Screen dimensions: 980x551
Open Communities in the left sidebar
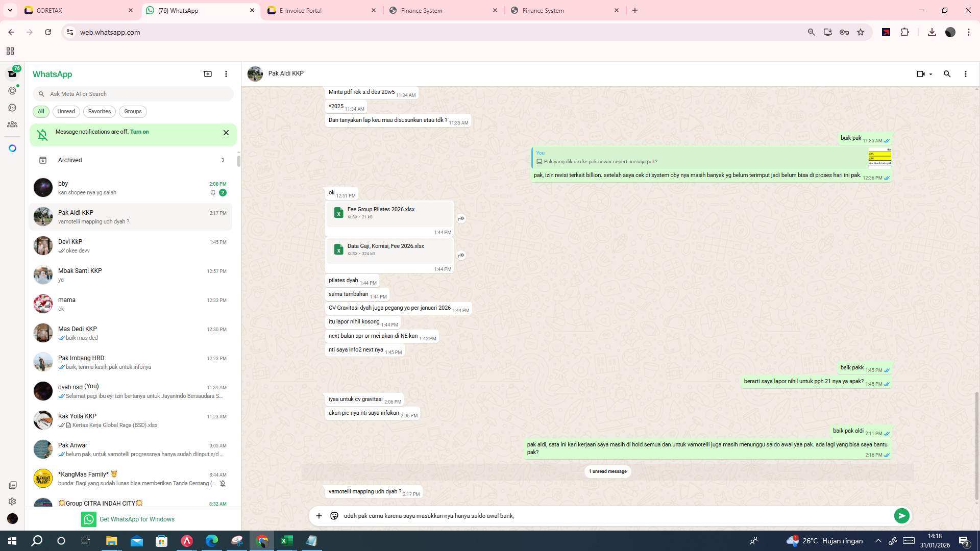(x=12, y=124)
